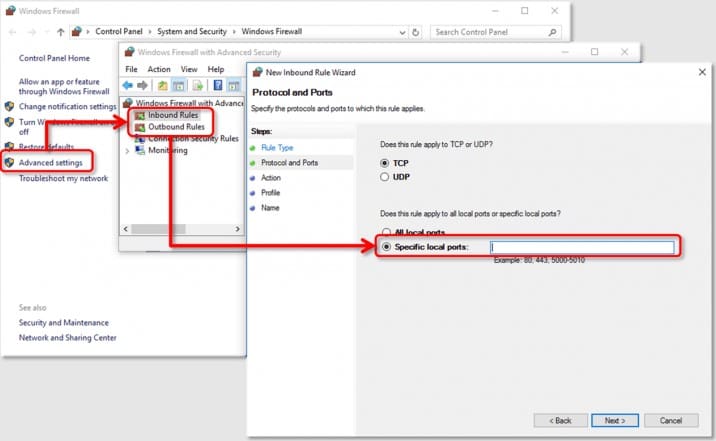The height and width of the screenshot is (441, 716).
Task: Click the System and Security breadcrumb
Action: pos(192,32)
